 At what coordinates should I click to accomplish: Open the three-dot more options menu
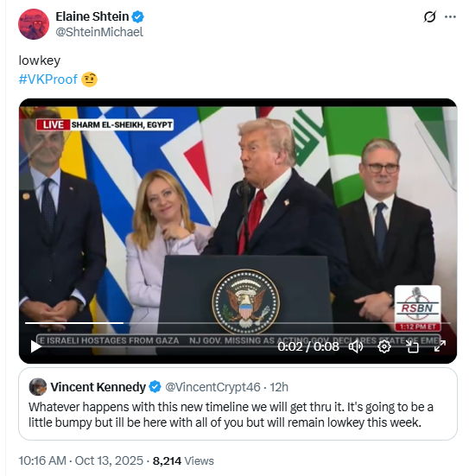(x=450, y=16)
